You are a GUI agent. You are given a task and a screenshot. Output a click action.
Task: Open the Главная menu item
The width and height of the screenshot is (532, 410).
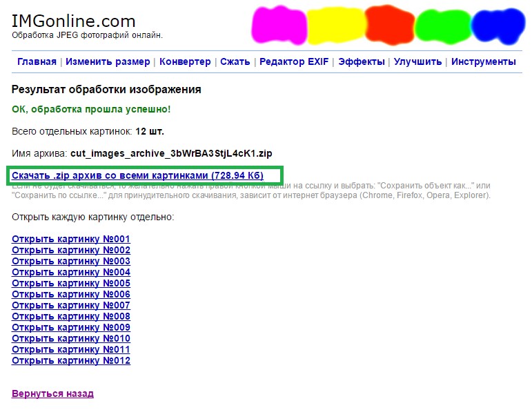pos(37,61)
